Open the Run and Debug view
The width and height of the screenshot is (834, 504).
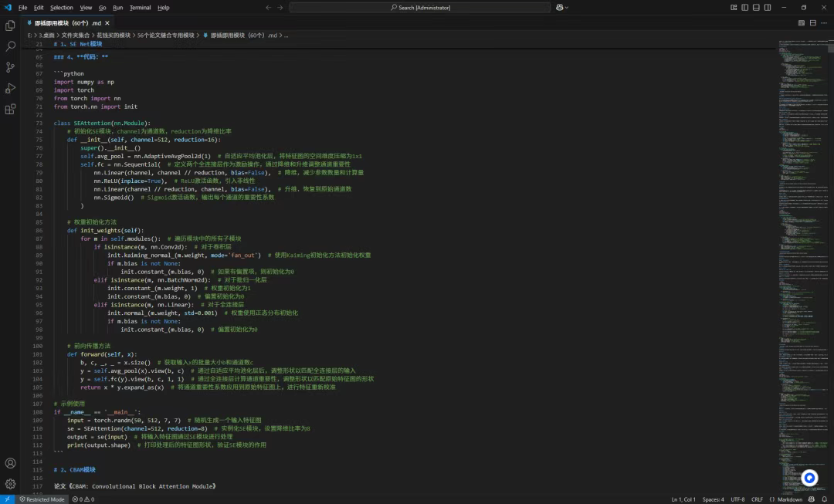click(10, 88)
